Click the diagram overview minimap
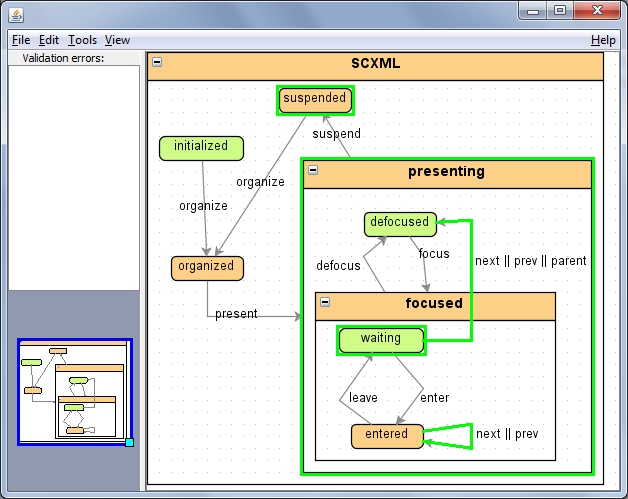The height and width of the screenshot is (499, 628). [75, 392]
